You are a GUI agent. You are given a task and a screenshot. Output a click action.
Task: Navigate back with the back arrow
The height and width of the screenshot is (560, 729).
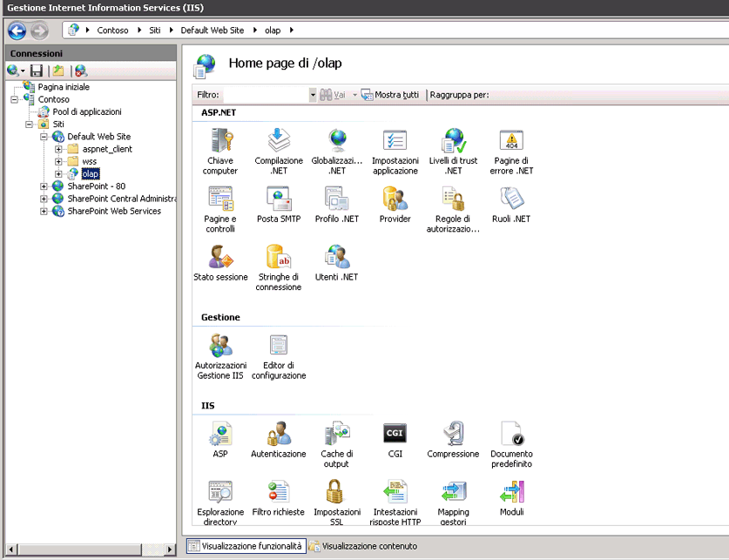(x=16, y=30)
